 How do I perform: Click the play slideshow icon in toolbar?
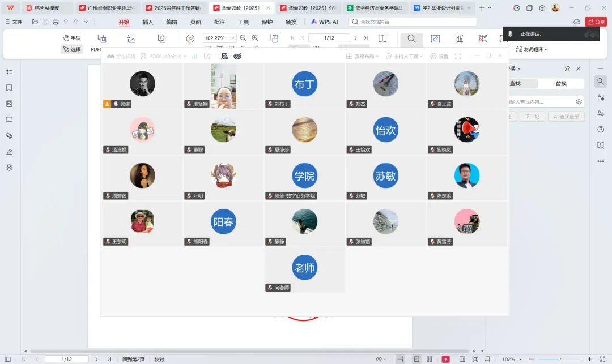tap(190, 38)
